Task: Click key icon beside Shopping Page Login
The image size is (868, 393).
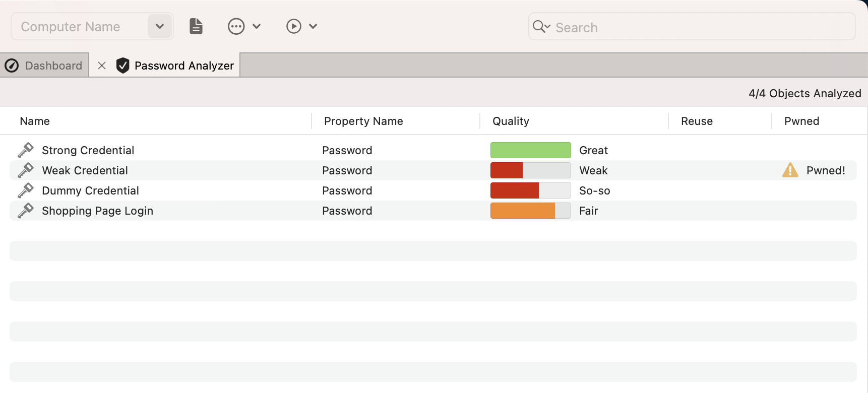Action: pyautogui.click(x=25, y=211)
